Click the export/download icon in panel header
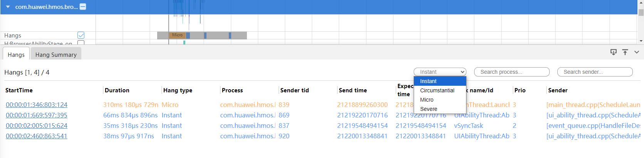 (x=614, y=52)
